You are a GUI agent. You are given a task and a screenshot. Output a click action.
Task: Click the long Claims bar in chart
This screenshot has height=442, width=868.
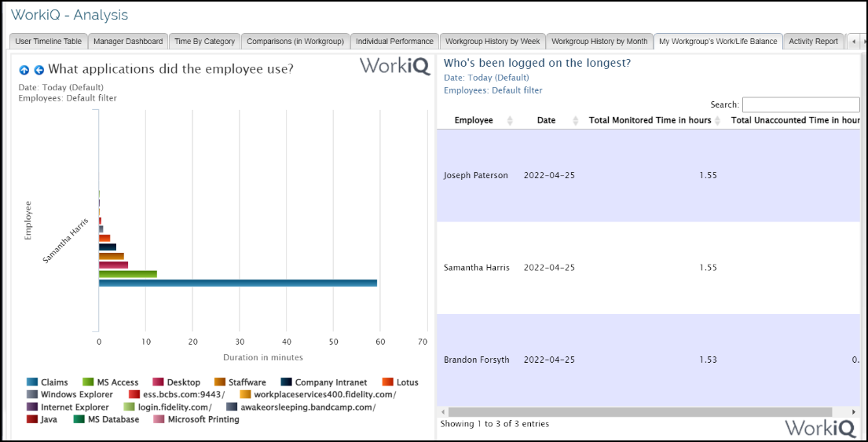tap(237, 283)
